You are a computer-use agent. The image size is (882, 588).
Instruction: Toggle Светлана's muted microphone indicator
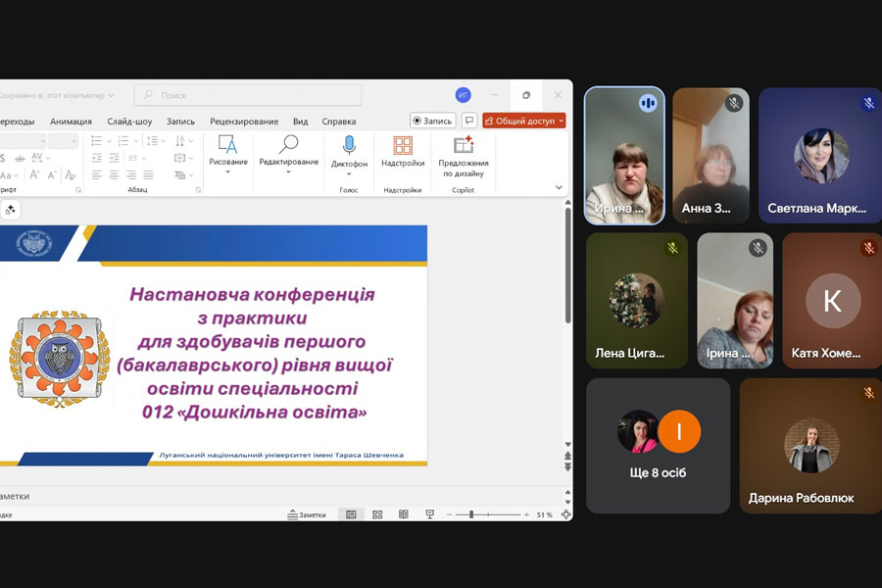coord(868,103)
